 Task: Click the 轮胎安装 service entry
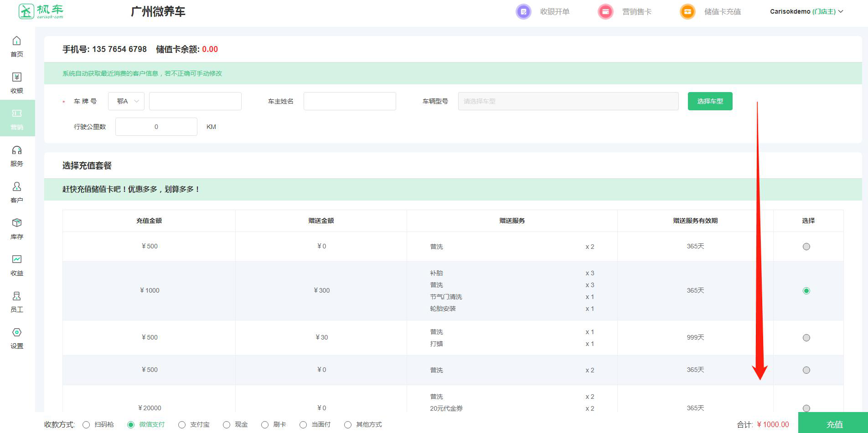[443, 309]
